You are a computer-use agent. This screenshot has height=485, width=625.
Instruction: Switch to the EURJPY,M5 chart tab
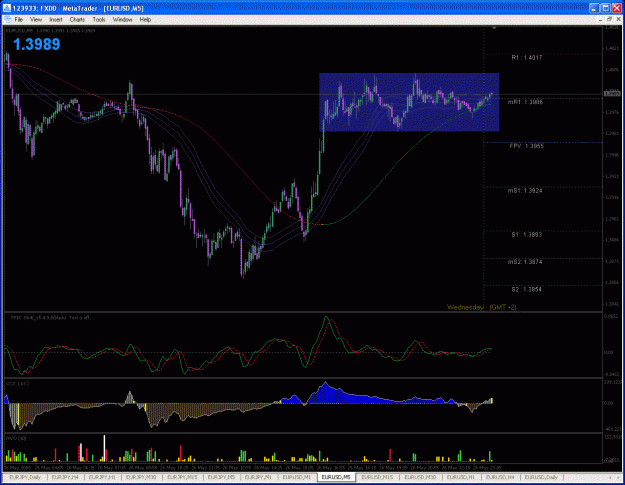[x=222, y=477]
